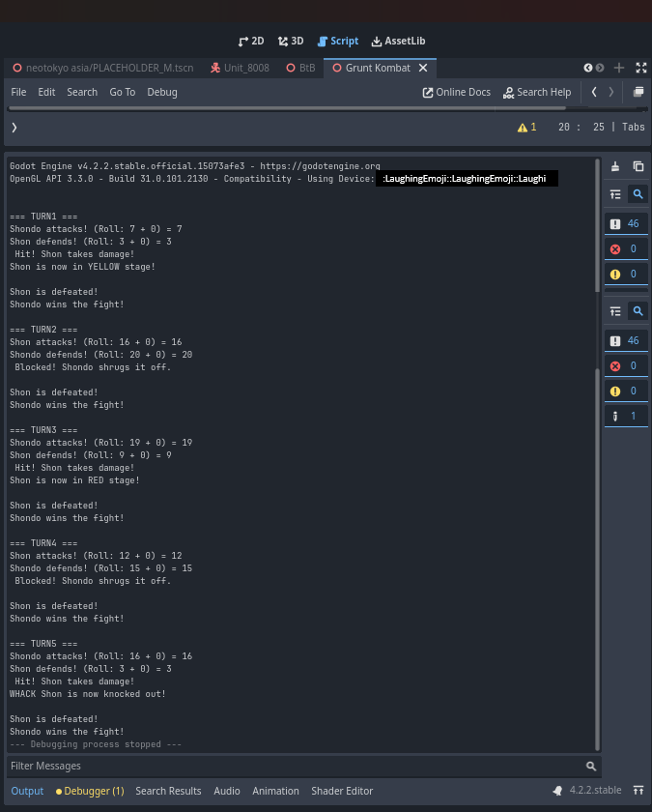Switch to the Unit_8008 scene tab
The height and width of the screenshot is (812, 652).
click(241, 68)
